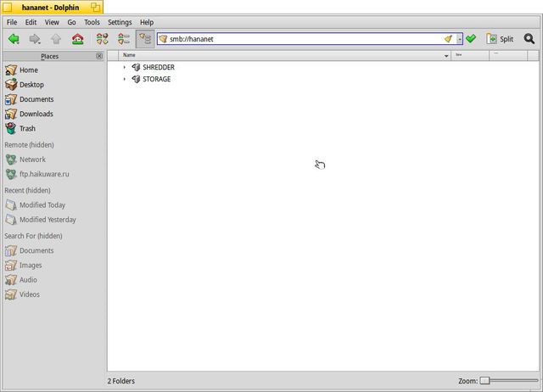This screenshot has width=543, height=392.
Task: Toggle the Details view mode button
Action: [145, 39]
